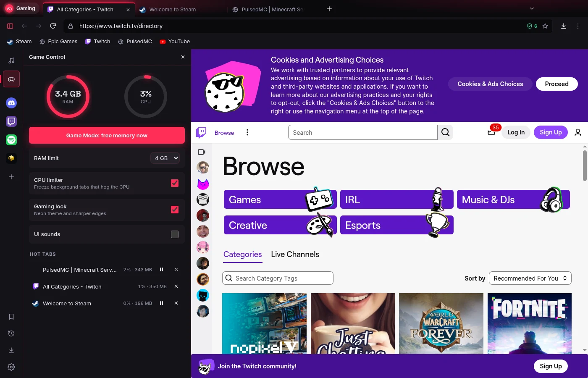The height and width of the screenshot is (378, 588).
Task: Select the Live Channels tab
Action: tap(295, 255)
